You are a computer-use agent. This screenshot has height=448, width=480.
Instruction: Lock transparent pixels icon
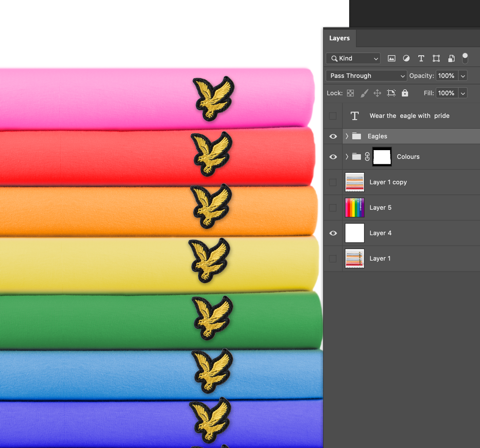(x=350, y=93)
